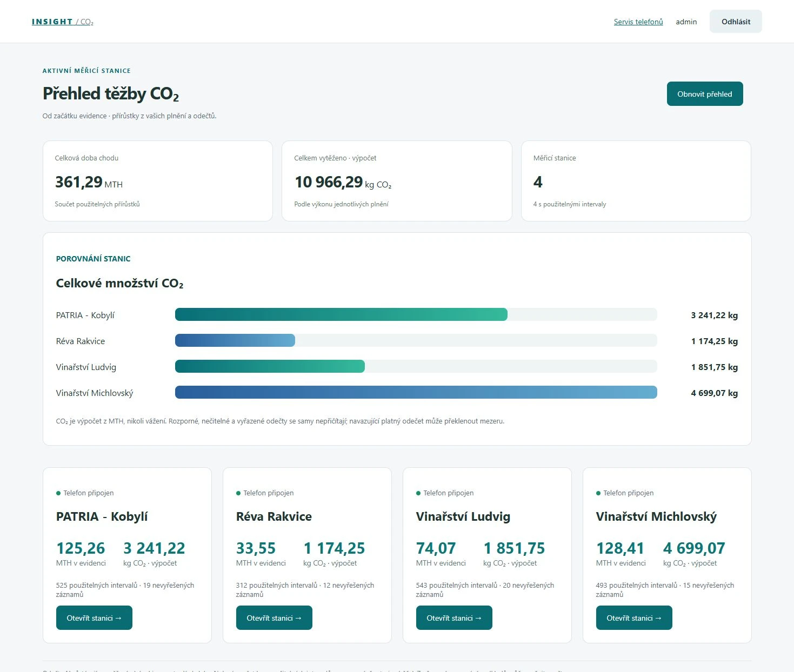
Task: Click the Celkové množství CO₂ heading
Action: point(119,284)
